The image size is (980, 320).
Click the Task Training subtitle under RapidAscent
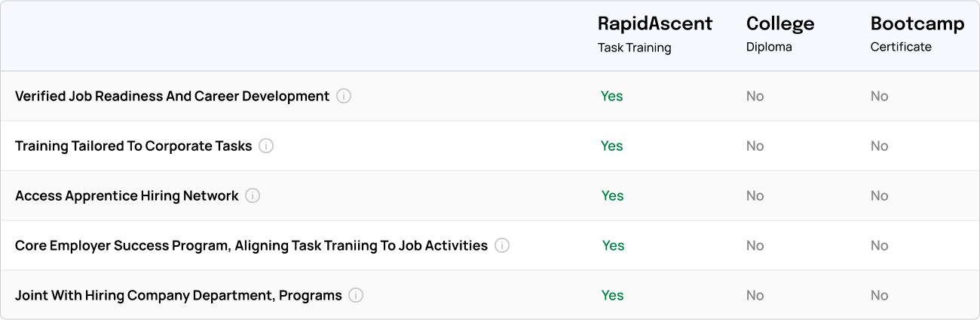point(635,48)
